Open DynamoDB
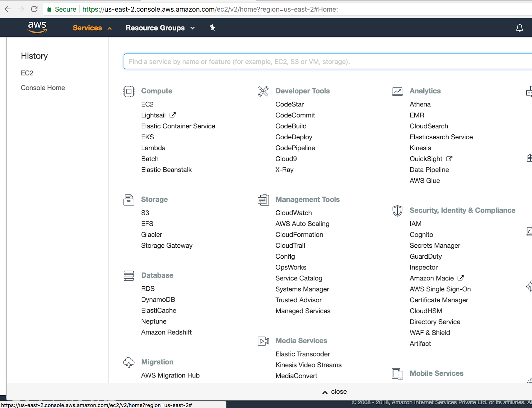Screen dimensions: 532x408 158,300
